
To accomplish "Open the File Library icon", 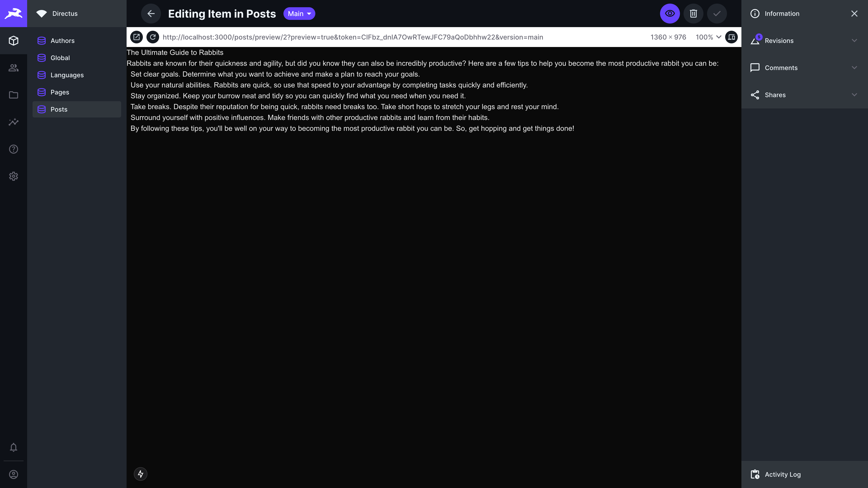I will pos(14,95).
